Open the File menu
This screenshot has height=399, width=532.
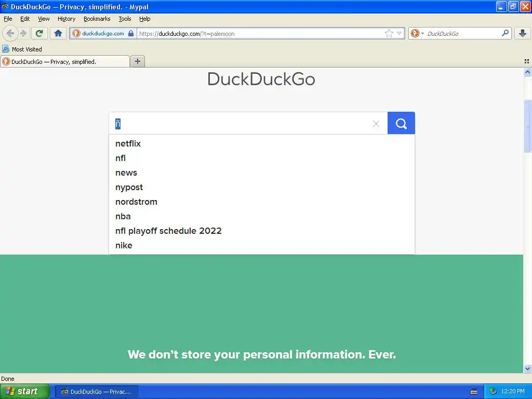pyautogui.click(x=8, y=19)
